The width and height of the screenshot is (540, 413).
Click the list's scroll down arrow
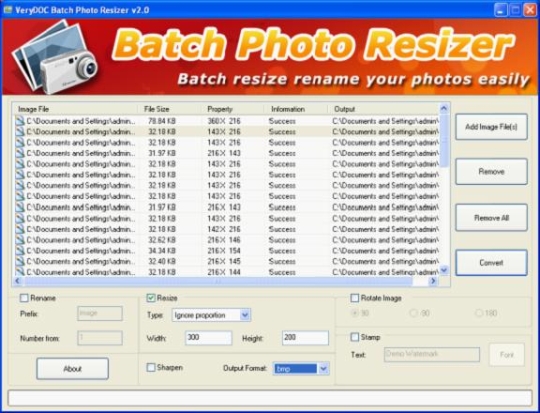444,270
